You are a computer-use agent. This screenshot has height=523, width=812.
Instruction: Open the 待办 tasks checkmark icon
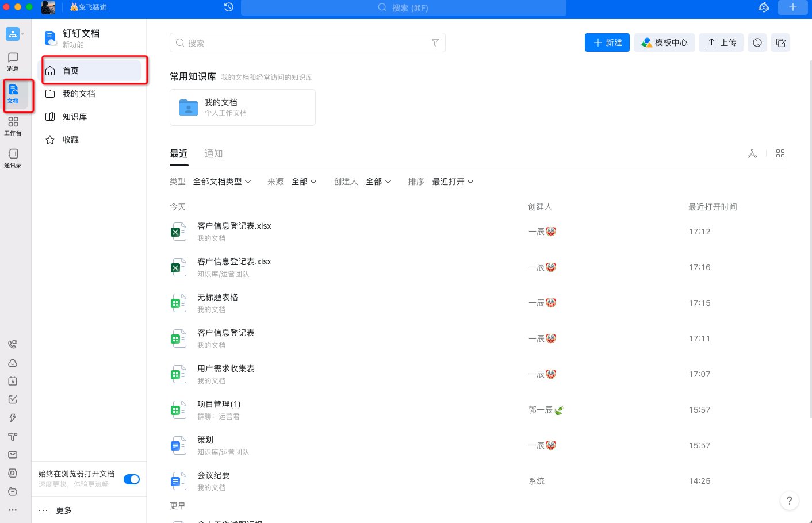click(13, 399)
